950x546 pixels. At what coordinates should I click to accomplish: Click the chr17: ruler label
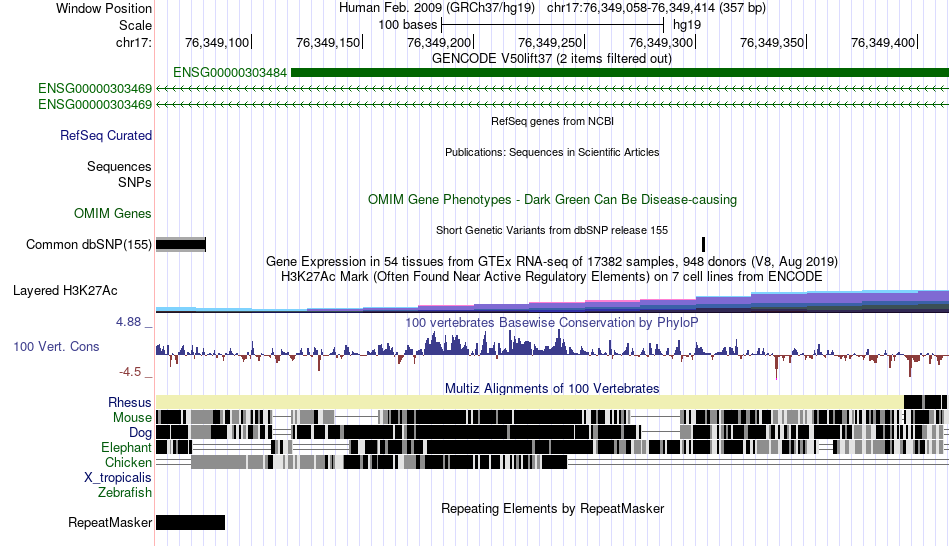click(x=134, y=42)
